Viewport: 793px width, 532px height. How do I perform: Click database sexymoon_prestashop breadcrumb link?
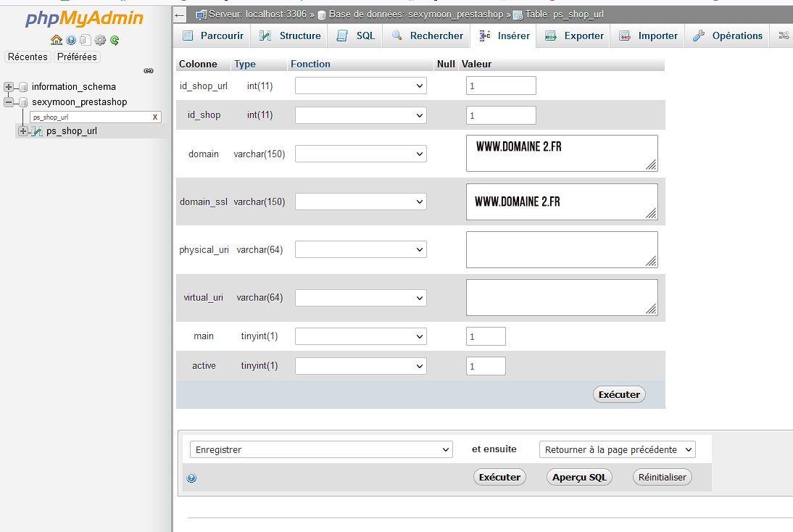click(x=416, y=14)
